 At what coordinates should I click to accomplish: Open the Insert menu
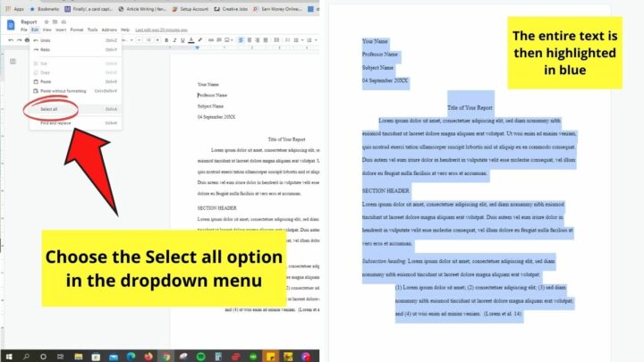tap(61, 30)
